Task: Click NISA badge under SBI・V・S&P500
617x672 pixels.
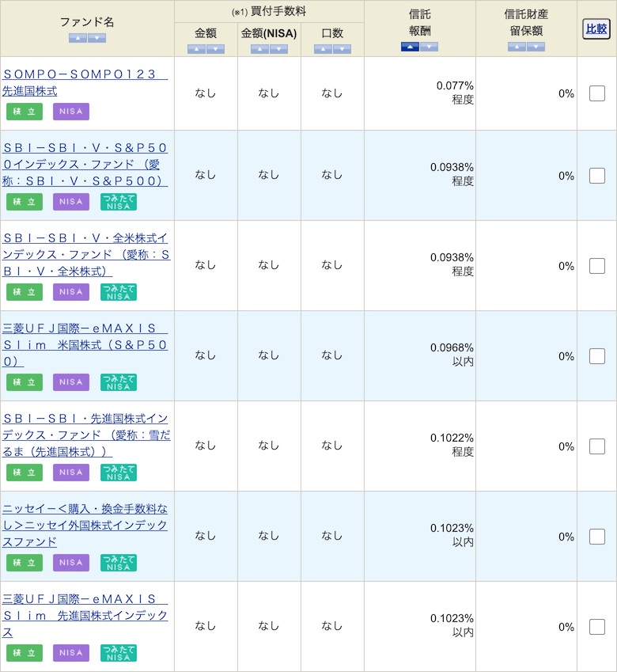Action: click(x=71, y=202)
